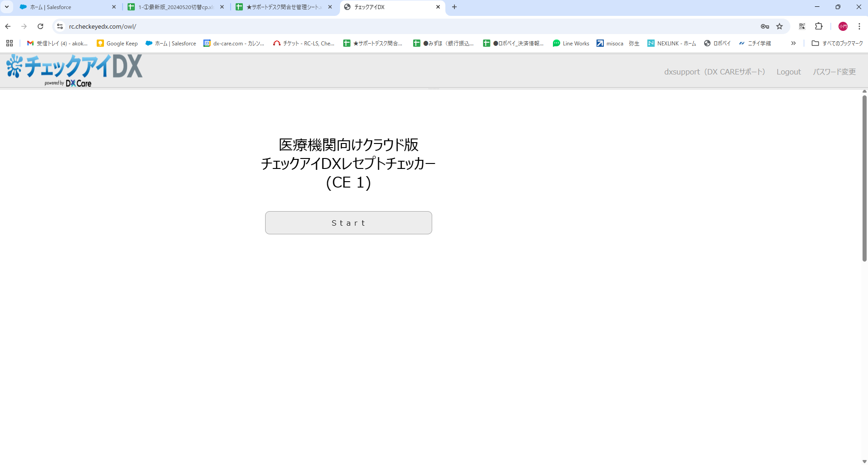868x465 pixels.
Task: Close the チェックアイDX tab
Action: coord(438,7)
